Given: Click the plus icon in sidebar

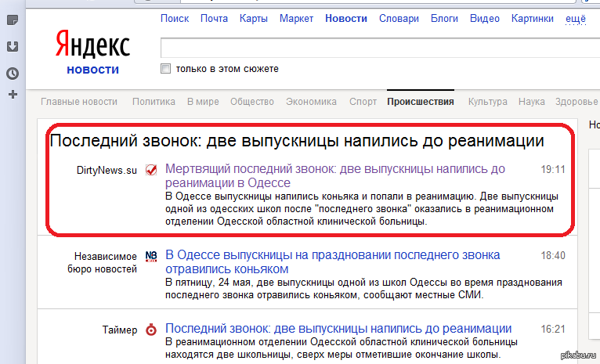Looking at the screenshot, I should 13,95.
